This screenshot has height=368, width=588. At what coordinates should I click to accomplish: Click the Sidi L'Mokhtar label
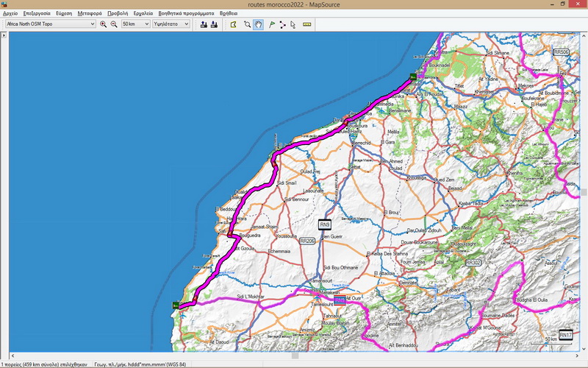coord(251,297)
